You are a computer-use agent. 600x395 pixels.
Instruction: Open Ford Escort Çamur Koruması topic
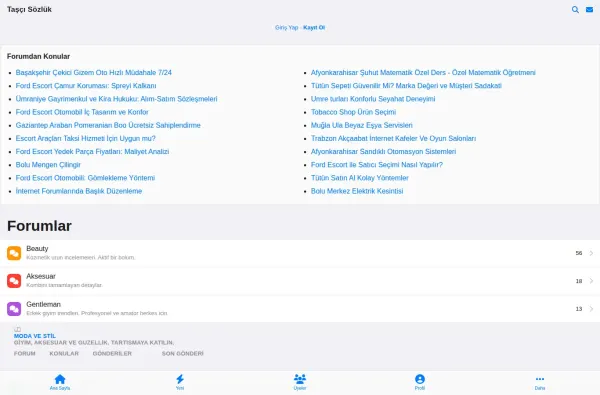86,86
